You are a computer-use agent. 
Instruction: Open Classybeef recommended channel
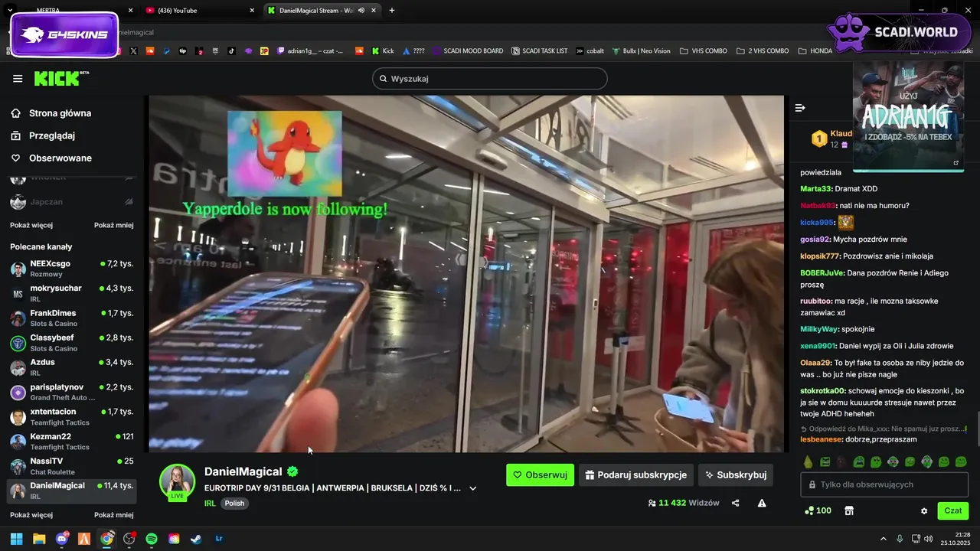pyautogui.click(x=72, y=343)
